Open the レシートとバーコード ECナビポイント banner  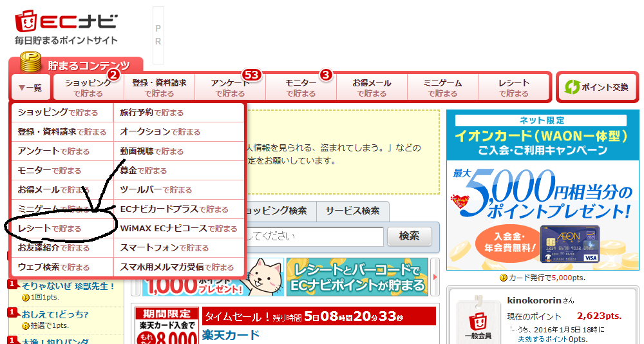point(357,277)
